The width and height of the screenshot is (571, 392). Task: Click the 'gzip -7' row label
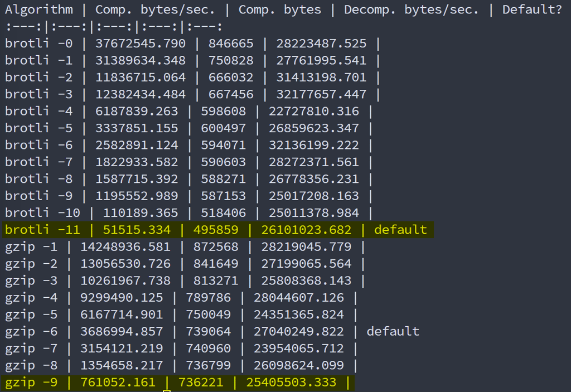tap(31, 349)
